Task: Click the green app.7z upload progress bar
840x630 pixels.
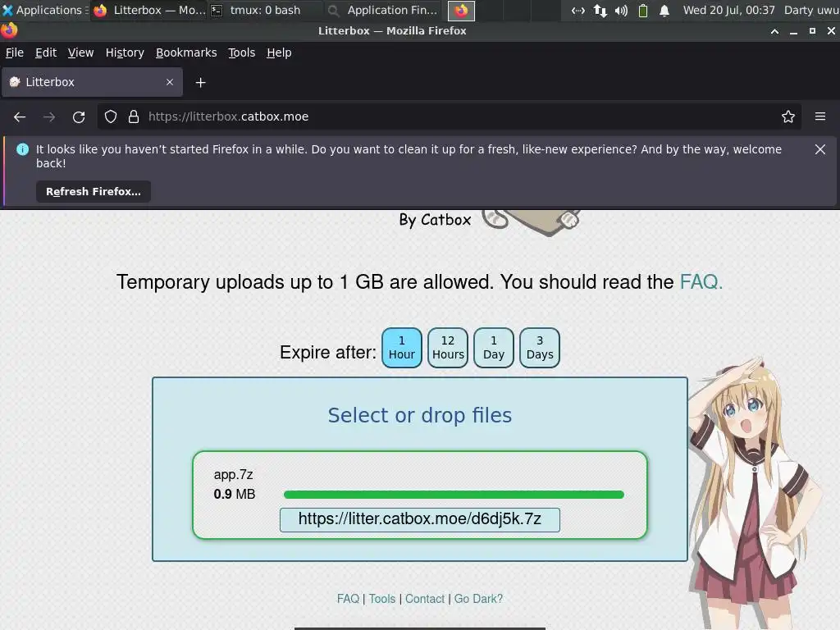Action: 454,495
